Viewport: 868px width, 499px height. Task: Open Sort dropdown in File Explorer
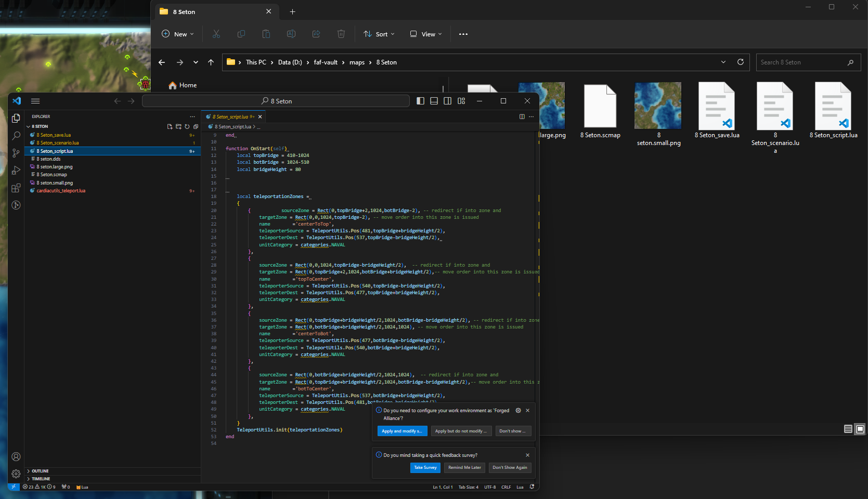pyautogui.click(x=379, y=34)
